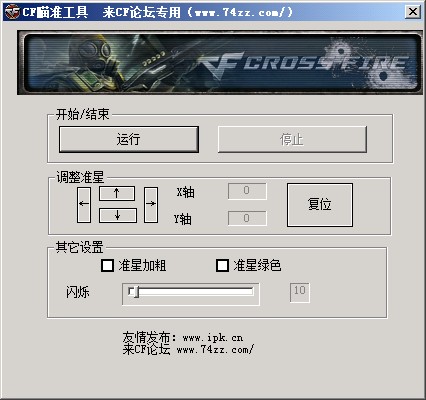Click the CF logo icon in the title bar
The width and height of the screenshot is (426, 400).
(12, 12)
